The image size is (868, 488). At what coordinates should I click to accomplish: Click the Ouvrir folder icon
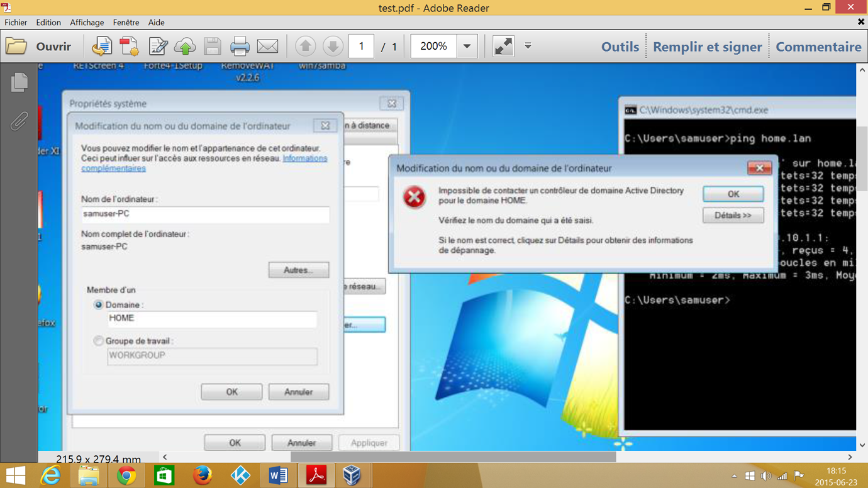[16, 47]
